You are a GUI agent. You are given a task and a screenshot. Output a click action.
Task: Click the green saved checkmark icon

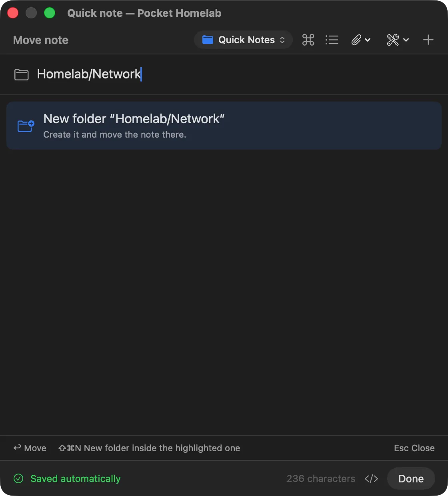click(18, 478)
